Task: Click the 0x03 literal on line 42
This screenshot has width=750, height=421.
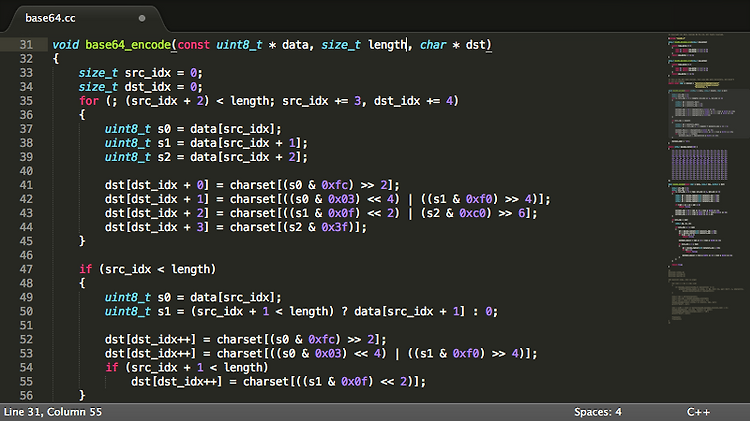Action: pyautogui.click(x=341, y=199)
